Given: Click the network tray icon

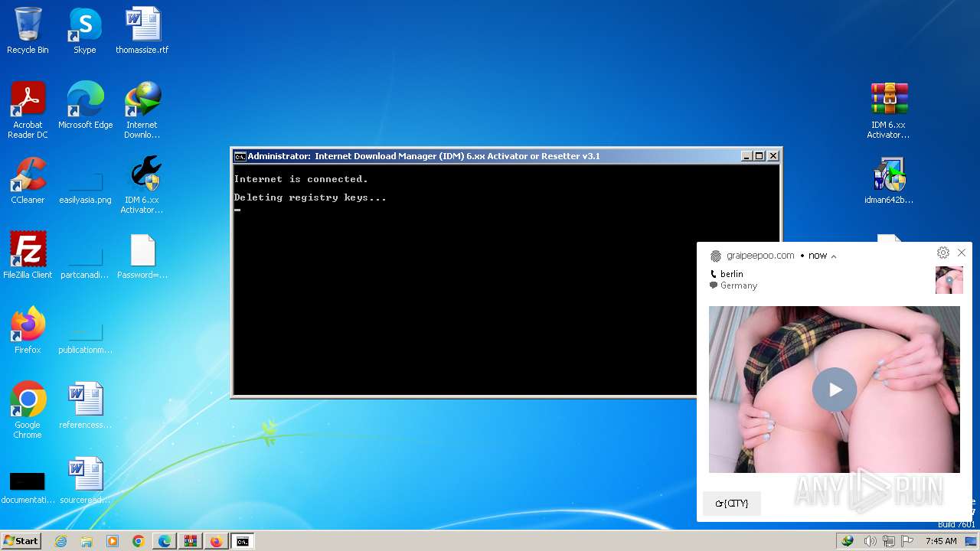Looking at the screenshot, I should [x=889, y=541].
